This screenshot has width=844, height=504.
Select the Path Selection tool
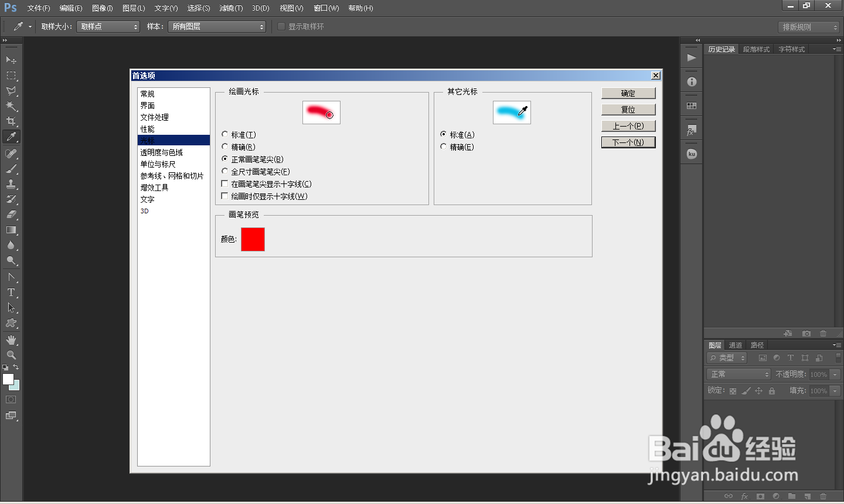(x=11, y=308)
